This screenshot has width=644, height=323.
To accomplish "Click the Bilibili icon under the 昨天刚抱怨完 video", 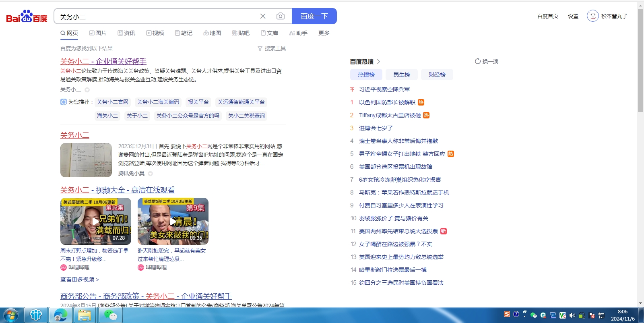I will 141,267.
